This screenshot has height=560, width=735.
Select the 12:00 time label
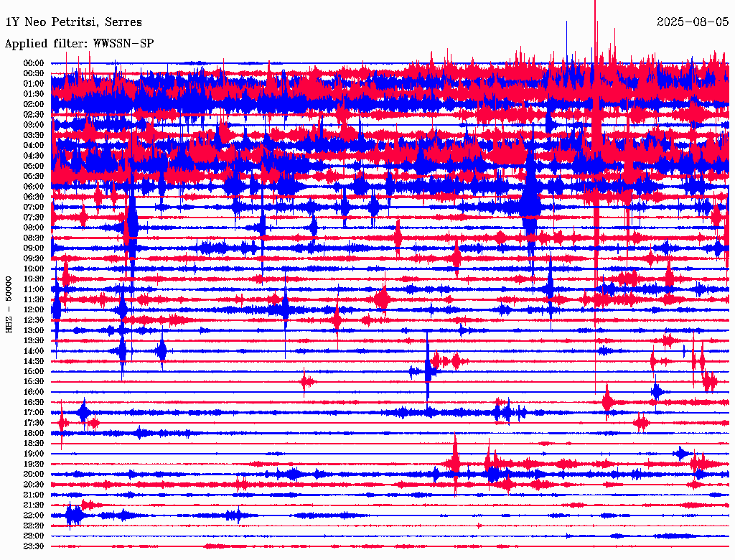click(x=34, y=309)
